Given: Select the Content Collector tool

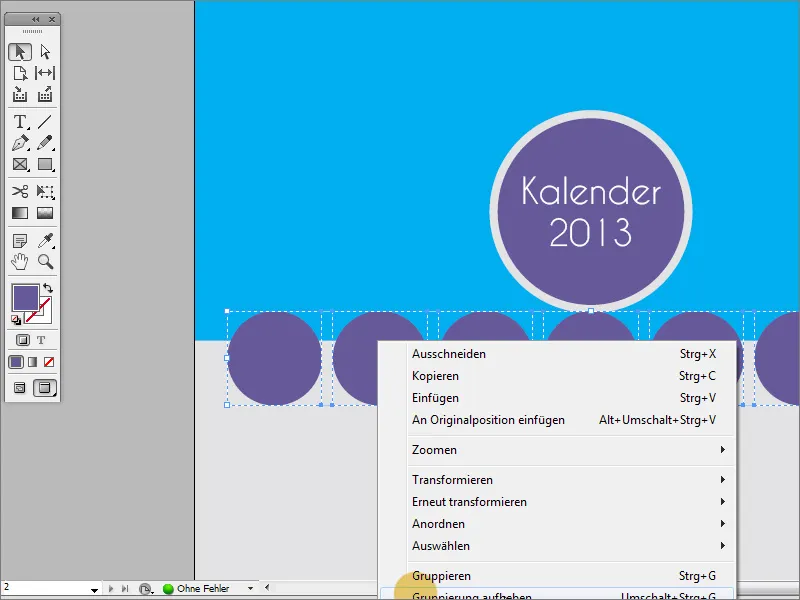Looking at the screenshot, I should tap(20, 94).
